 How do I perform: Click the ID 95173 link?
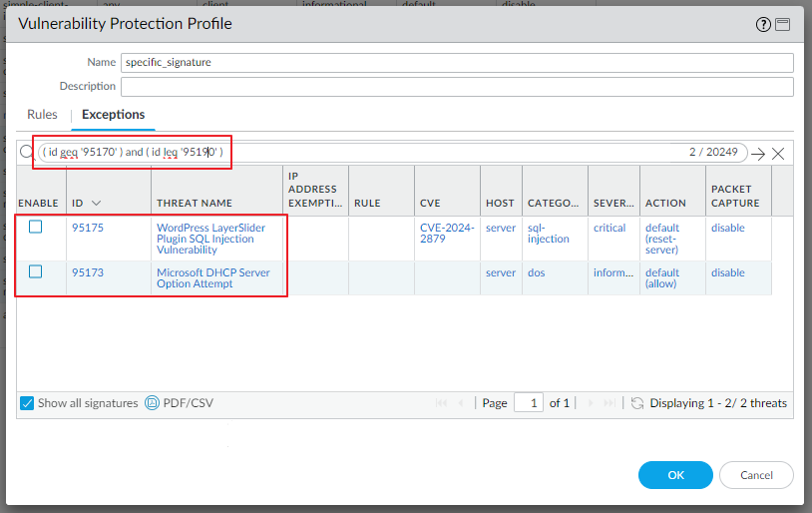tap(88, 272)
